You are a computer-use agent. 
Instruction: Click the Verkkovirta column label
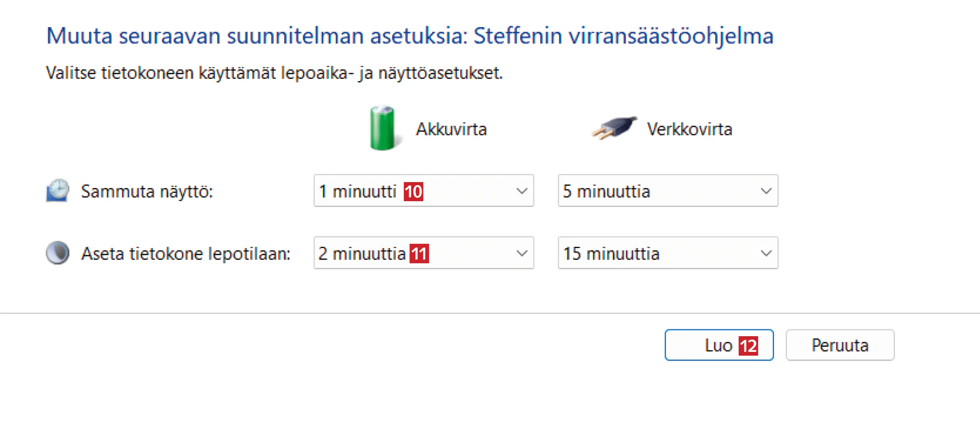coord(689,129)
